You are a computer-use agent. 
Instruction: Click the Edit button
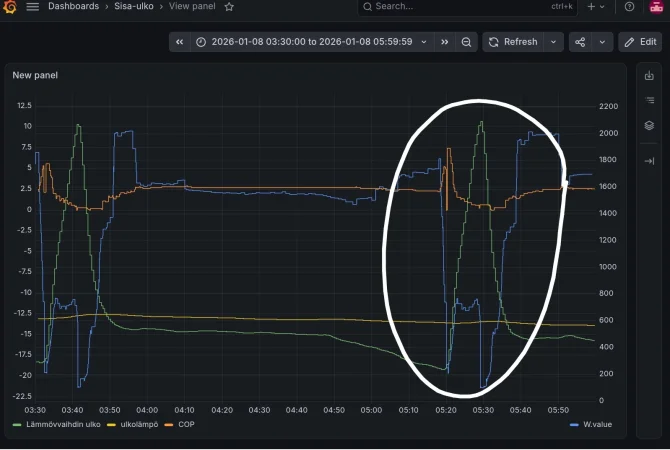click(x=640, y=42)
